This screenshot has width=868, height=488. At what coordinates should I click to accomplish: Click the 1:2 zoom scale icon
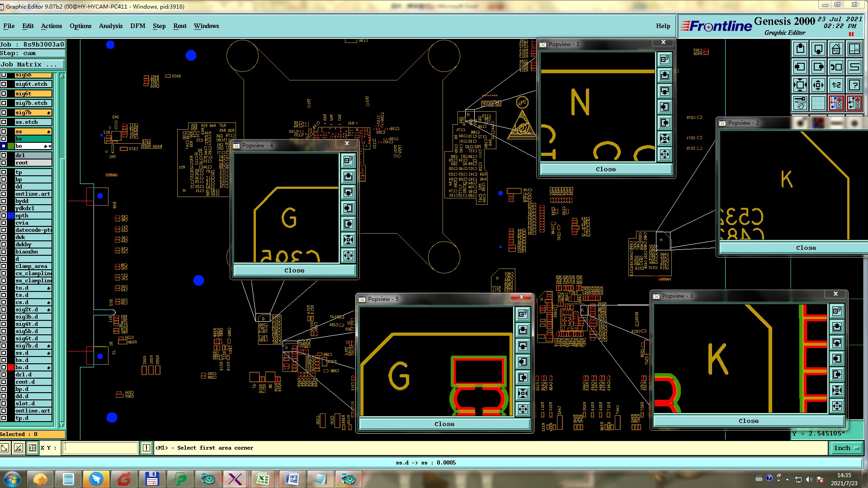tap(836, 85)
